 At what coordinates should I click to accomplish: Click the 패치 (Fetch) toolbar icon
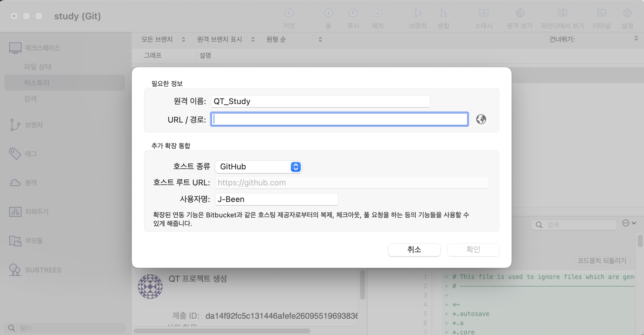pyautogui.click(x=377, y=13)
